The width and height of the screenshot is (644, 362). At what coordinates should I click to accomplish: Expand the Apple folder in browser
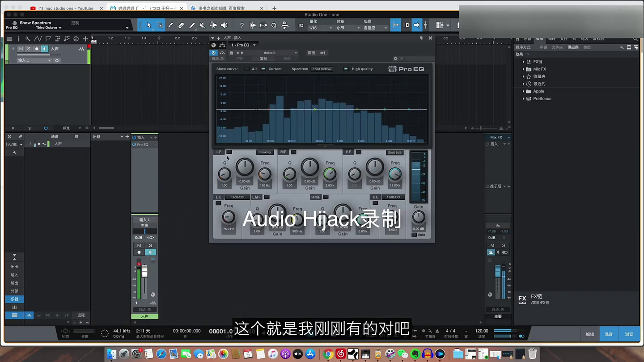(x=524, y=91)
